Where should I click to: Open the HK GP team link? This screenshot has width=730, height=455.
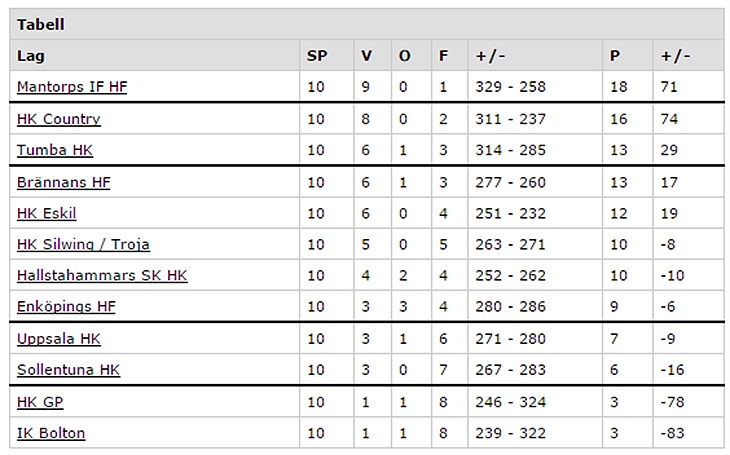(x=40, y=402)
